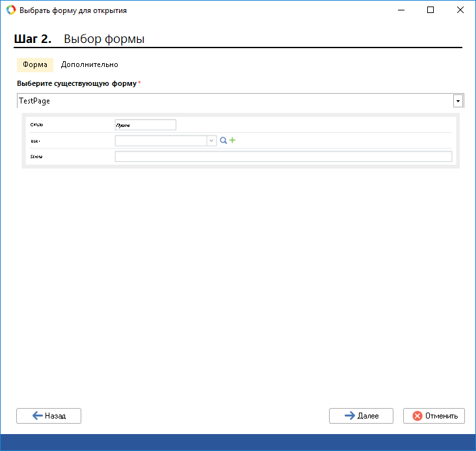Screen dimensions: 476x451
Task: Click the application logo in title bar
Action: click(10, 10)
